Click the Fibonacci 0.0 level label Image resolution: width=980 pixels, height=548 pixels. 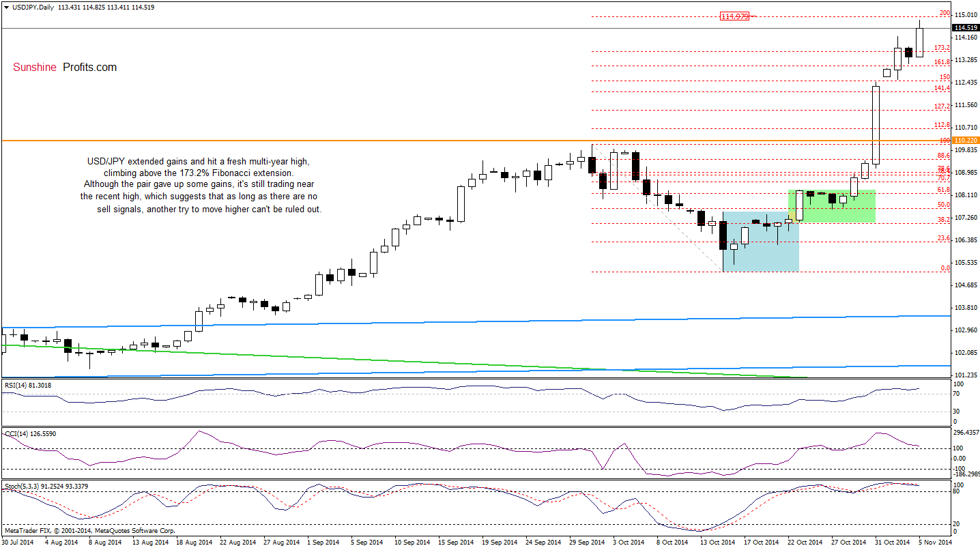(x=945, y=268)
